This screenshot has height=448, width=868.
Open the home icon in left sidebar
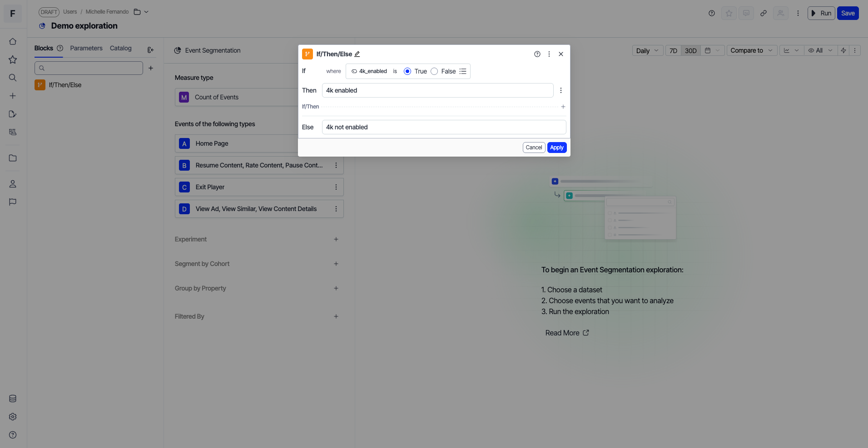(13, 41)
